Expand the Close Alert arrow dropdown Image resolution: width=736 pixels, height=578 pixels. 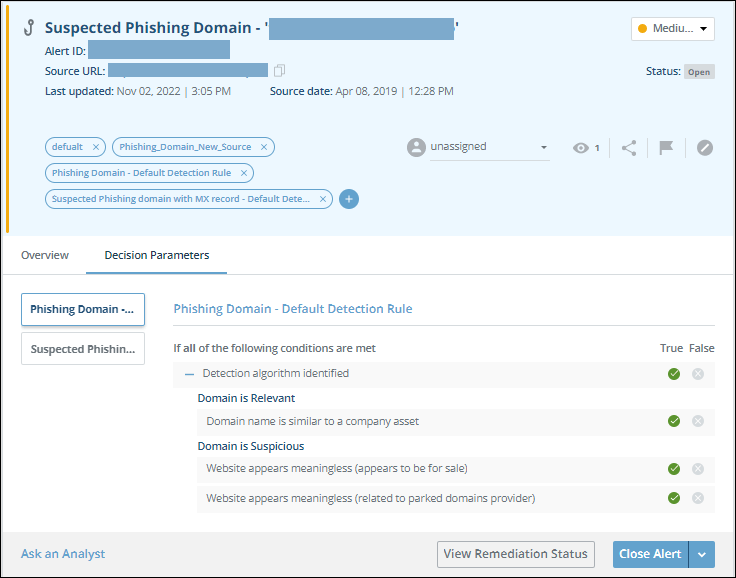point(703,554)
